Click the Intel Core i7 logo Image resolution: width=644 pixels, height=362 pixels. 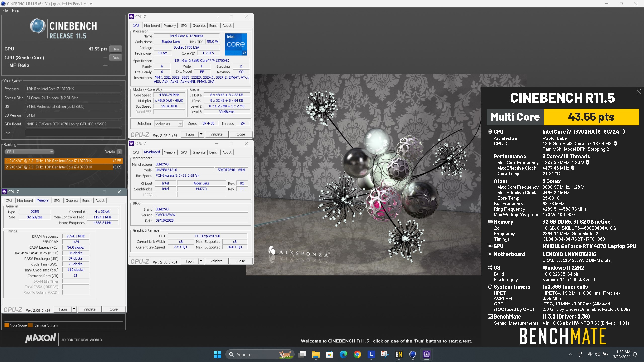(236, 44)
